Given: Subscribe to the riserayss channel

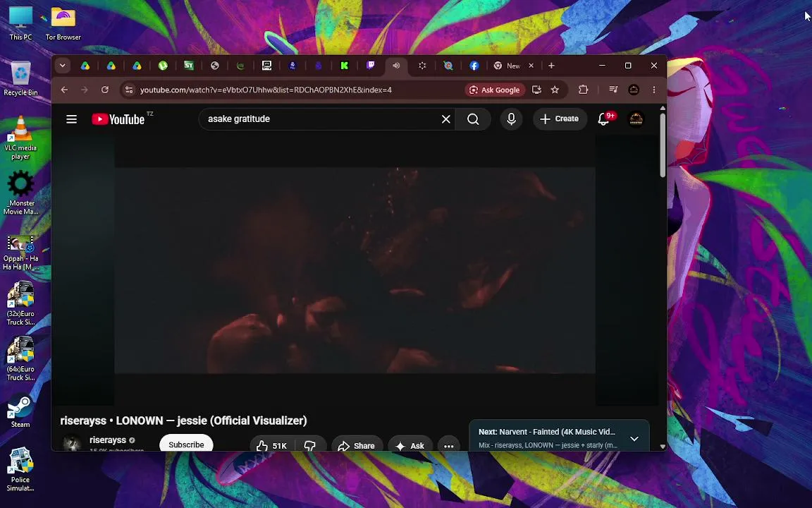Looking at the screenshot, I should [186, 444].
